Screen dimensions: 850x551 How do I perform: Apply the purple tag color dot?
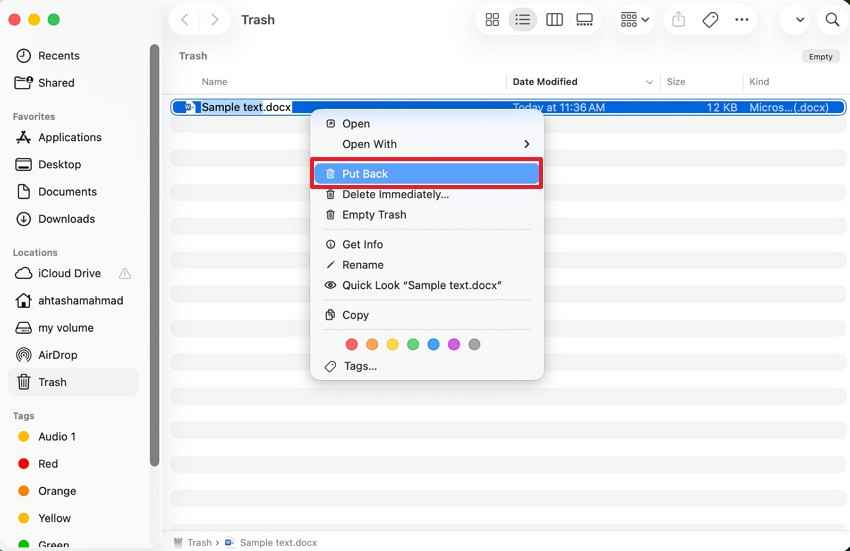pyautogui.click(x=454, y=344)
